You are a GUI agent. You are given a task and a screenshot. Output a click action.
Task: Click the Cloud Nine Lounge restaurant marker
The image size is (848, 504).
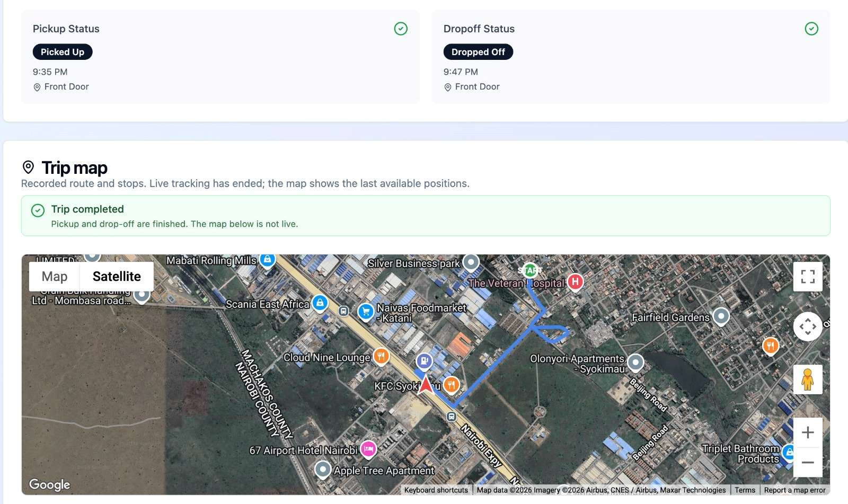click(381, 356)
